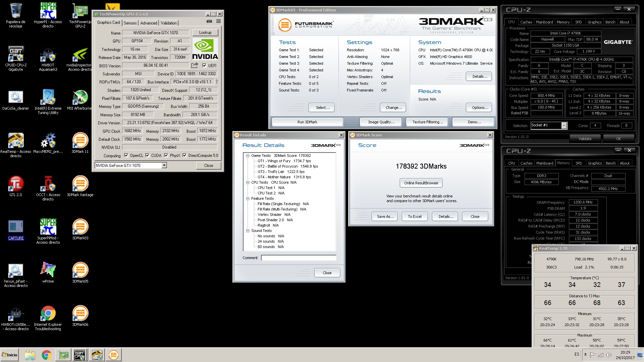Toggle the UEFI checkbox in GPU-Z
This screenshot has height=362, width=644.
tap(204, 65)
